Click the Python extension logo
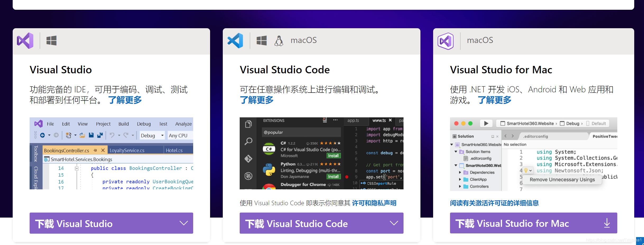This screenshot has width=644, height=245. (269, 170)
